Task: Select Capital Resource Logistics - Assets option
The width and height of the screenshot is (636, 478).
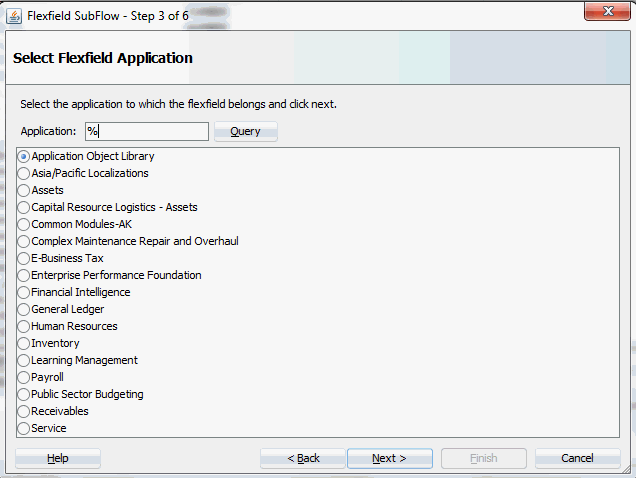Action: pyautogui.click(x=24, y=207)
